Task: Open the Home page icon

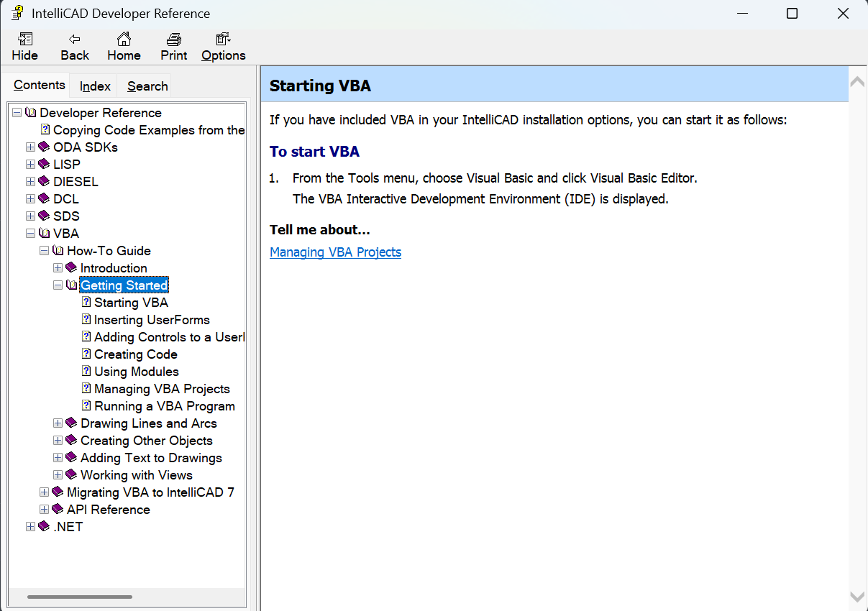Action: click(124, 39)
